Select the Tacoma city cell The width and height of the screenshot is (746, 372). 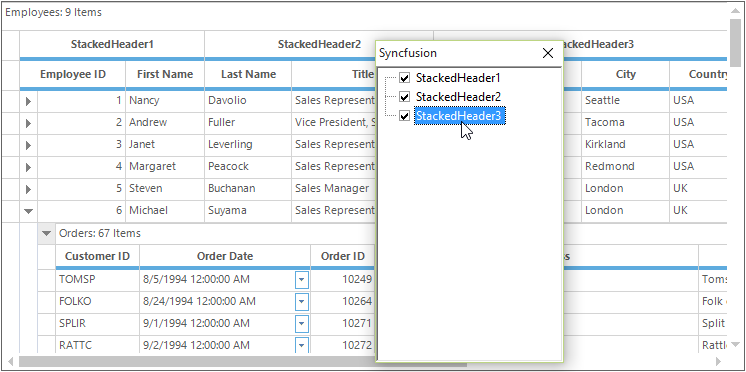tap(625, 123)
